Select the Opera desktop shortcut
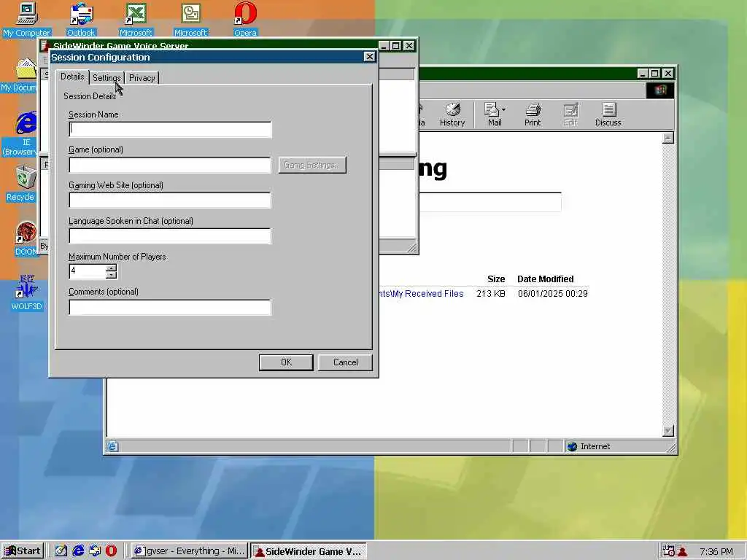 point(245,19)
